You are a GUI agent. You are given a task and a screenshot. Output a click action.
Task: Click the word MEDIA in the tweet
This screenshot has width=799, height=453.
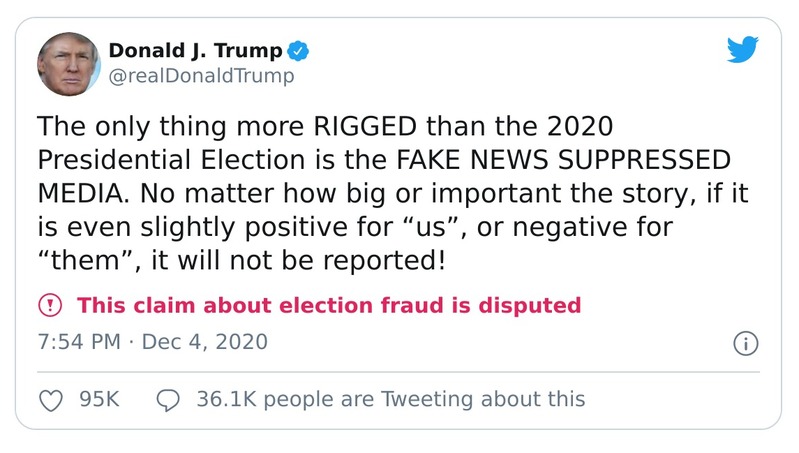(83, 194)
